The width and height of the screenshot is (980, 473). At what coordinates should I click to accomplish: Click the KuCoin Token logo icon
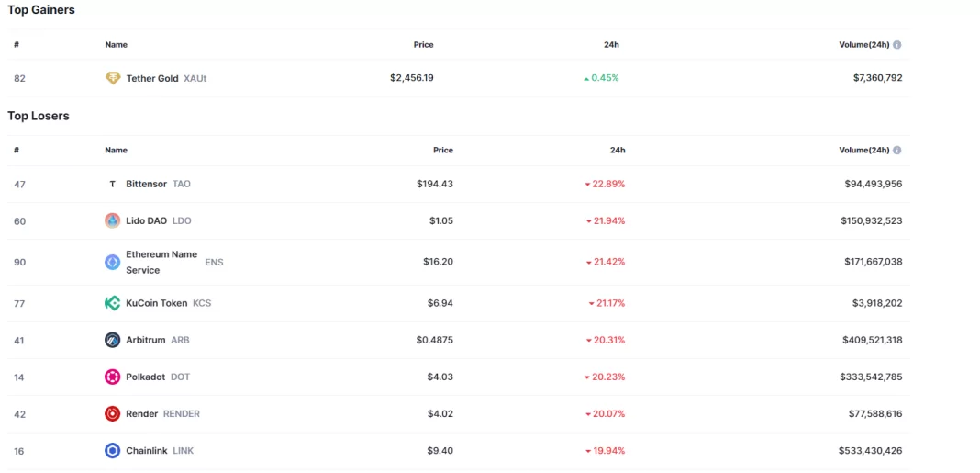[113, 303]
